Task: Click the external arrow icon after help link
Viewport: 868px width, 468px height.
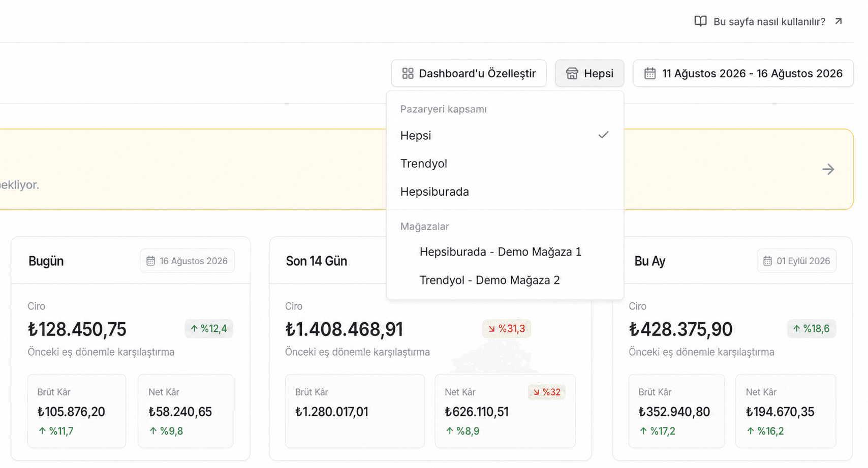Action: pos(839,21)
